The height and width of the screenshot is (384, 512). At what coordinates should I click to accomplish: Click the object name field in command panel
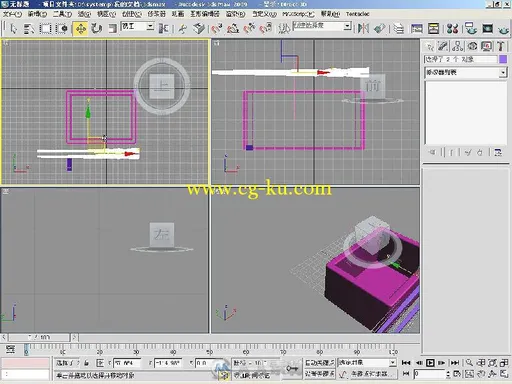pos(461,59)
